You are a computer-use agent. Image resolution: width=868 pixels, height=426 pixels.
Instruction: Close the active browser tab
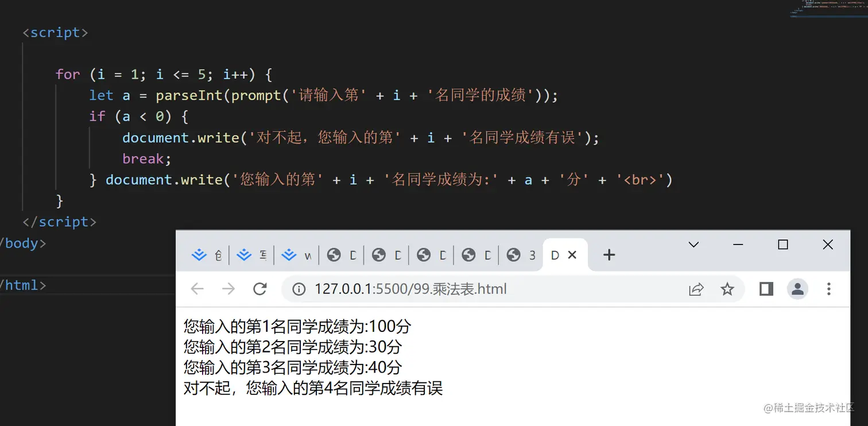click(572, 255)
